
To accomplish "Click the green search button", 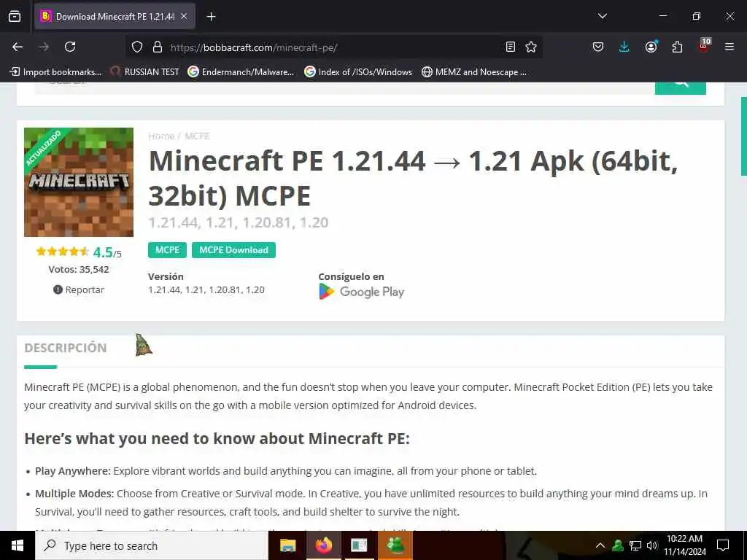I will pyautogui.click(x=681, y=88).
